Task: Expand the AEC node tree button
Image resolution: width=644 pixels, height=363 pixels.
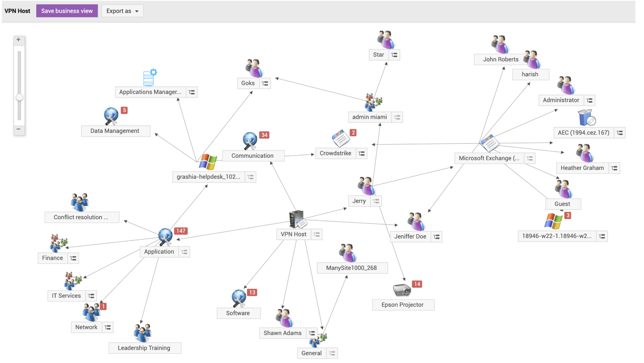Action: tap(620, 133)
